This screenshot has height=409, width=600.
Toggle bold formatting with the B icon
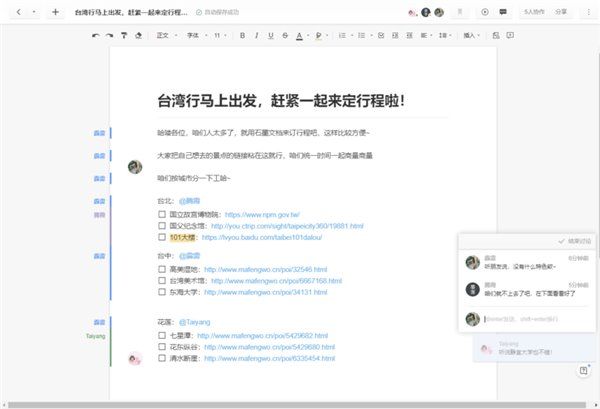click(x=242, y=35)
